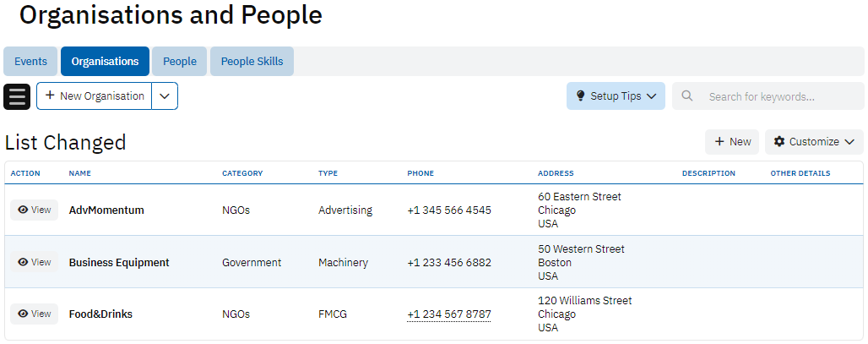Sort list by the Category column header
This screenshot has height=344, width=868.
click(x=242, y=173)
